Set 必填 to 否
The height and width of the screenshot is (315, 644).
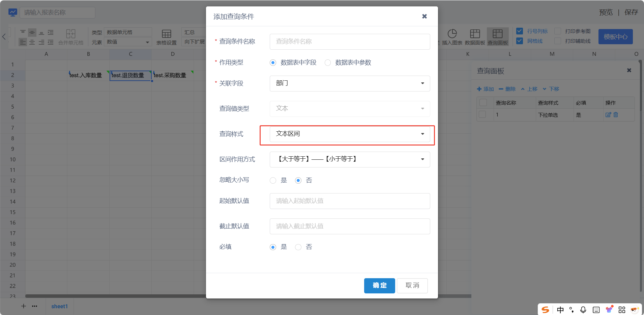(298, 247)
